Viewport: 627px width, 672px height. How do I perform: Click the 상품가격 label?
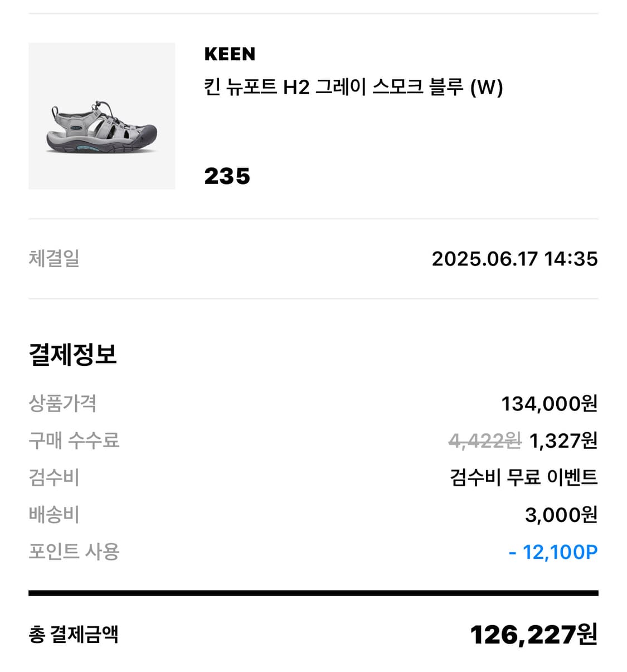pyautogui.click(x=62, y=403)
